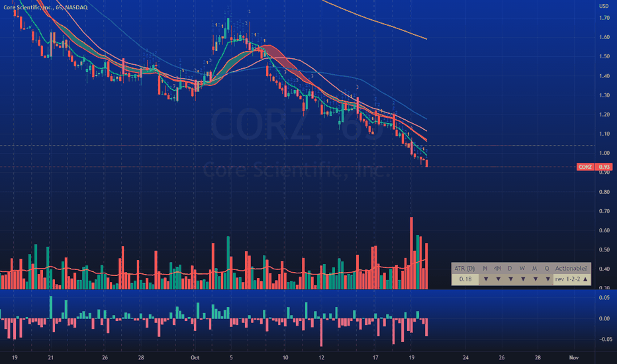Click the down arrow under the H column
This screenshot has width=617, height=364.
click(486, 279)
